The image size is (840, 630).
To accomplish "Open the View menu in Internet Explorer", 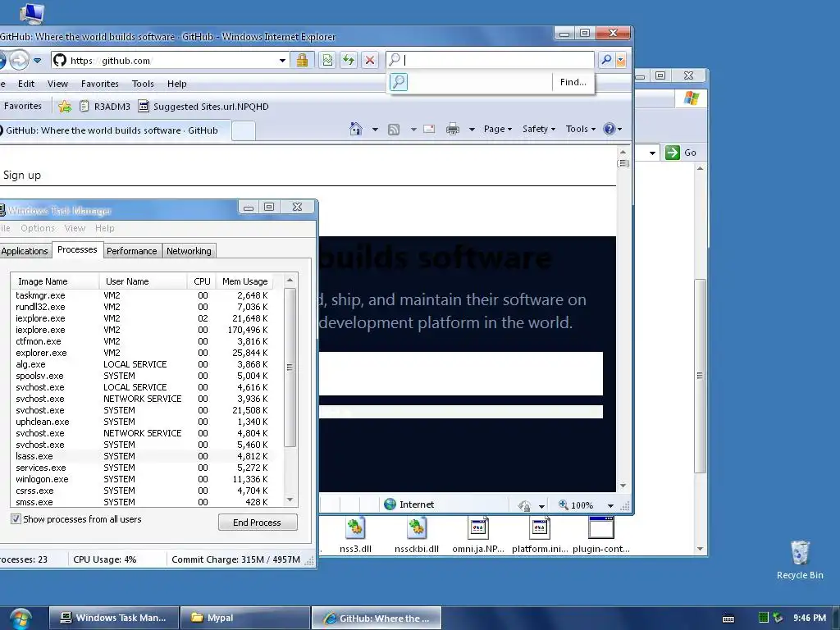I will [57, 84].
